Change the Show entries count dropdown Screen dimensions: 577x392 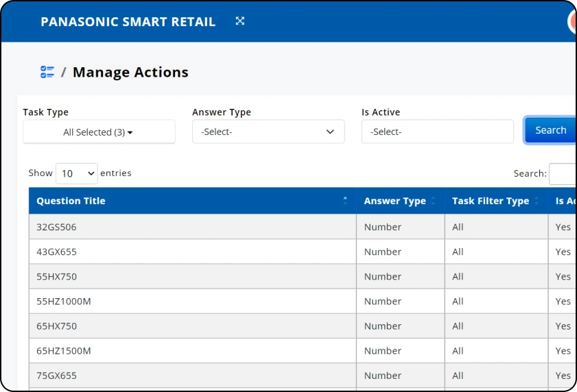77,173
